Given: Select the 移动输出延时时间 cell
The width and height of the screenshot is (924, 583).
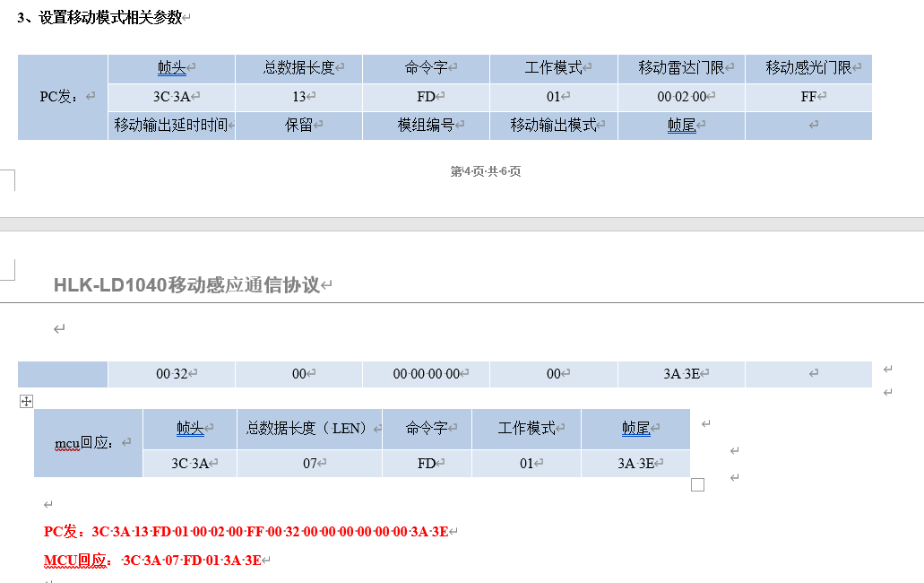Looking at the screenshot, I should [171, 126].
